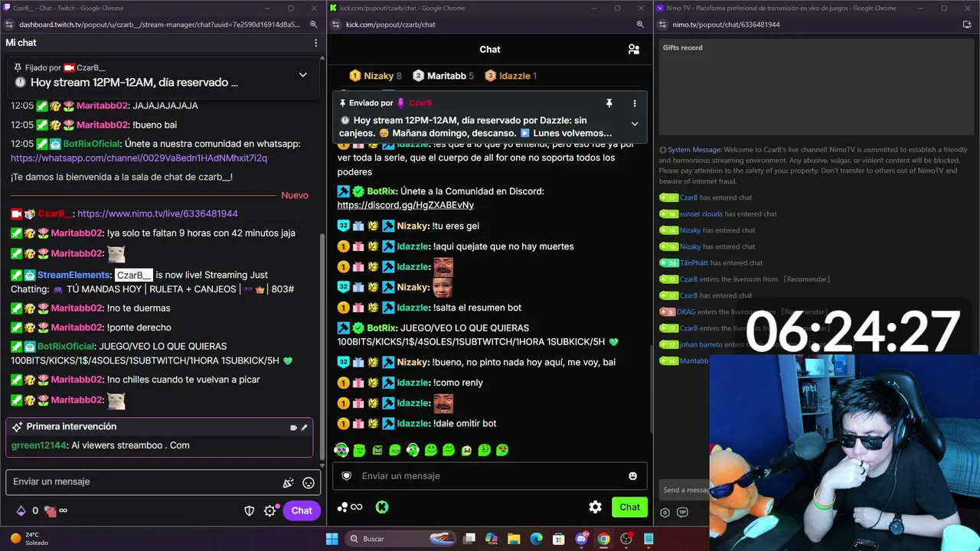Zoom icon in Kick window address bar

(640, 24)
